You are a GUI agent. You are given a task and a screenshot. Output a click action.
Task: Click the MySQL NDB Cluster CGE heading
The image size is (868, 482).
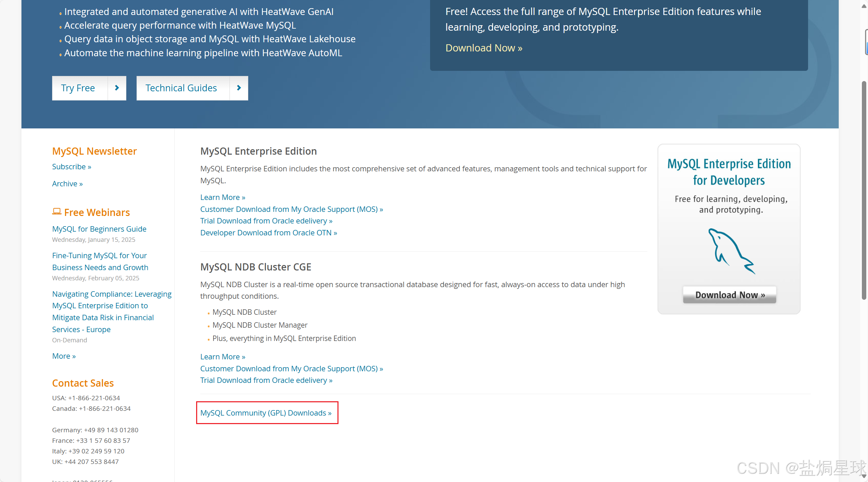(x=256, y=267)
